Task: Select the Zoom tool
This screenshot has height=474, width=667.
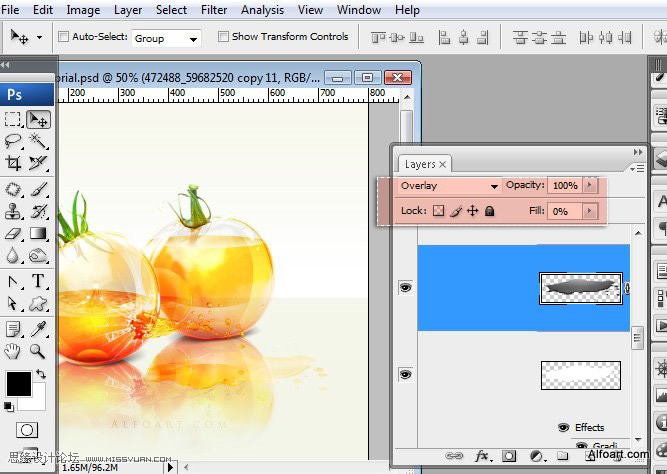Action: click(x=38, y=351)
